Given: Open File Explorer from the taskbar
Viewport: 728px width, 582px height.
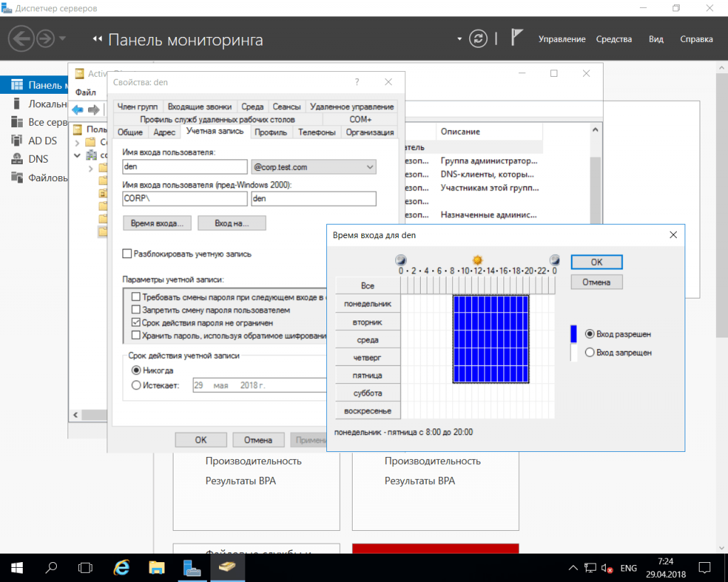Looking at the screenshot, I should pos(156,567).
